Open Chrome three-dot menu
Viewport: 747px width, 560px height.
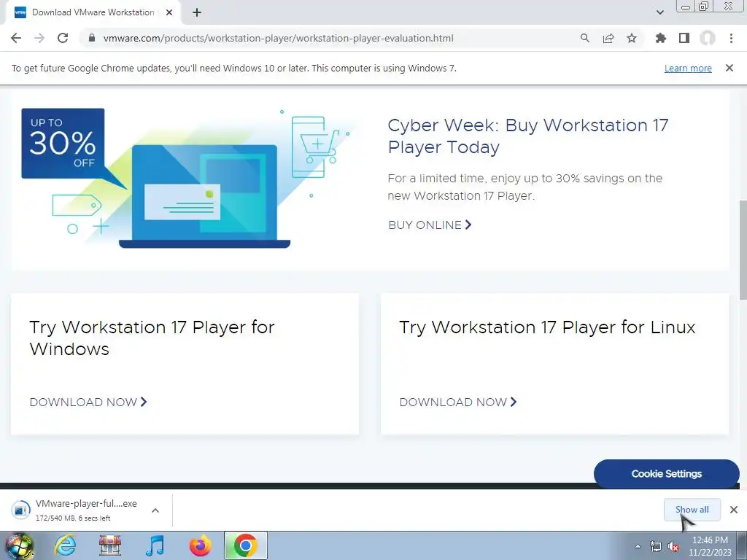pyautogui.click(x=731, y=38)
